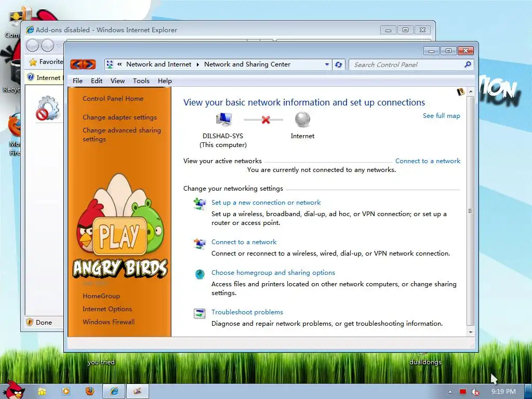Open Change adapter settings

pyautogui.click(x=120, y=117)
